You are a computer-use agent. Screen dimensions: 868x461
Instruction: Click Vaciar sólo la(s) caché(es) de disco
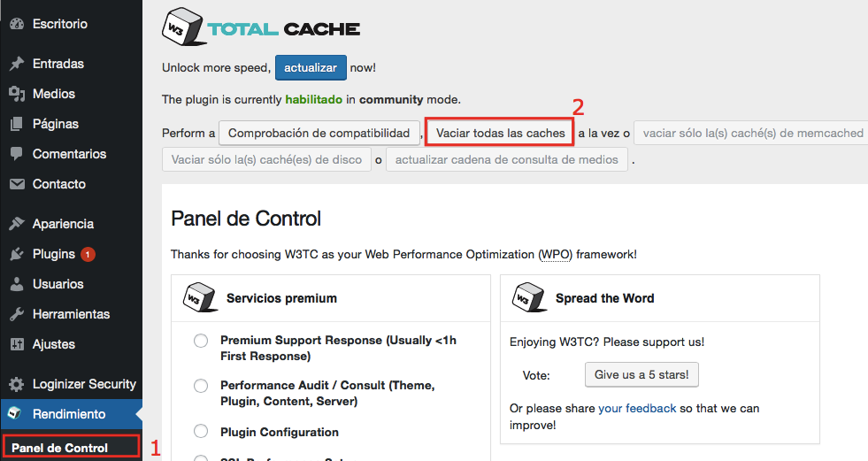pos(266,159)
